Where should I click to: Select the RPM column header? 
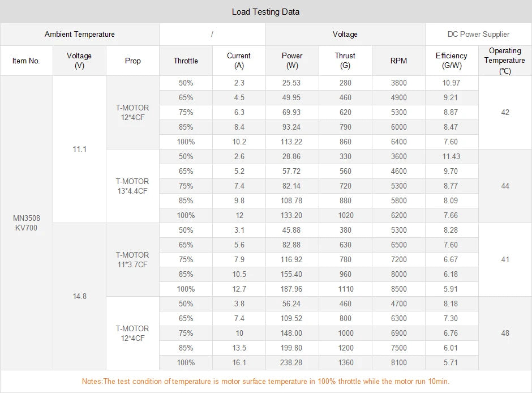398,61
